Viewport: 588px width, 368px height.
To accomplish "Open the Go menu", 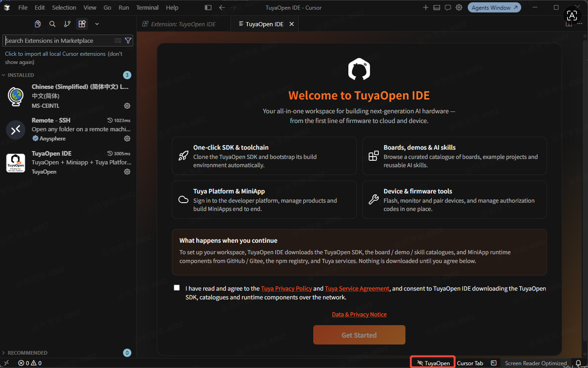I will point(107,7).
